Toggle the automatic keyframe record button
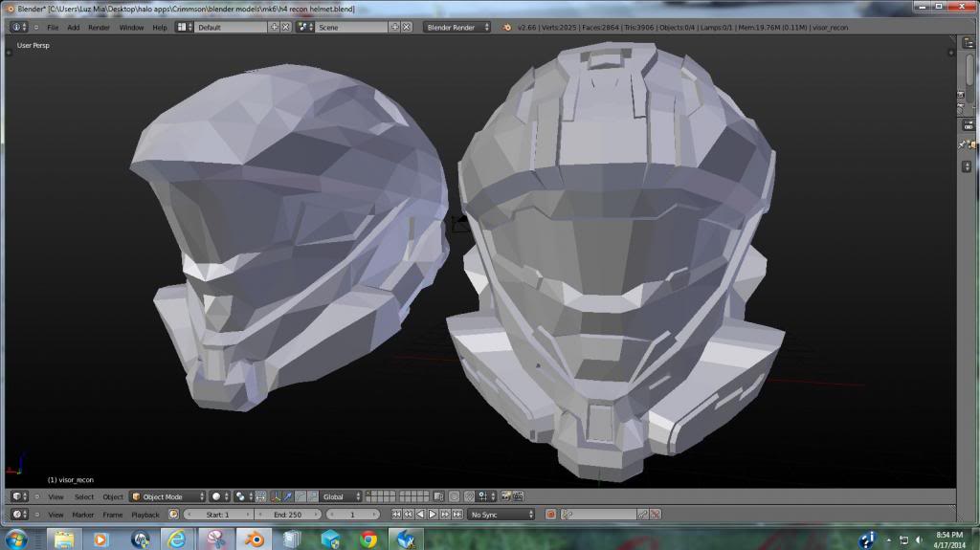Screen dimensions: 980x550 tap(551, 515)
